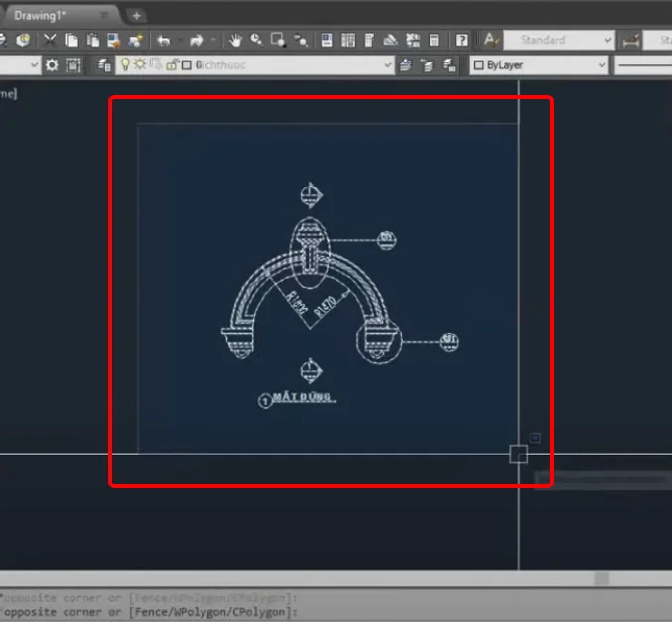
Task: Undo the last action
Action: click(x=164, y=41)
